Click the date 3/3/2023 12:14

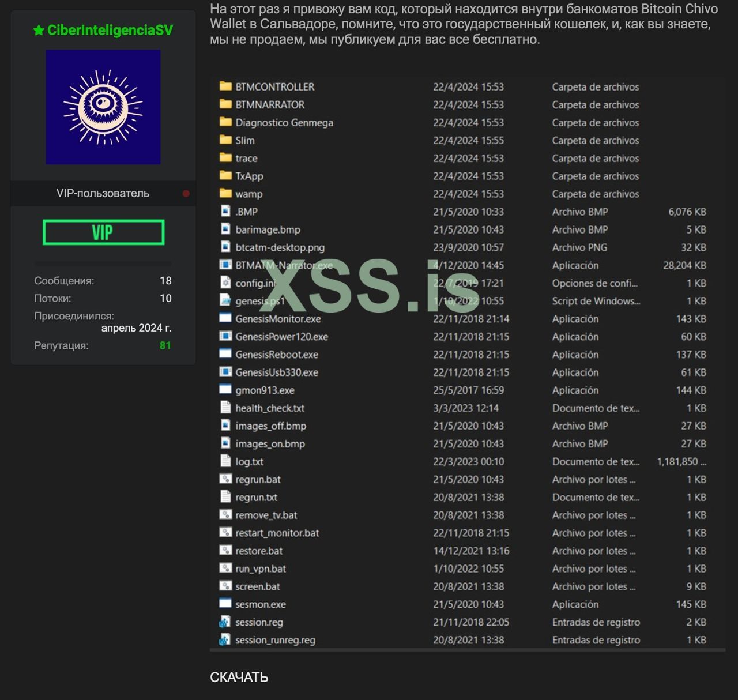[466, 408]
